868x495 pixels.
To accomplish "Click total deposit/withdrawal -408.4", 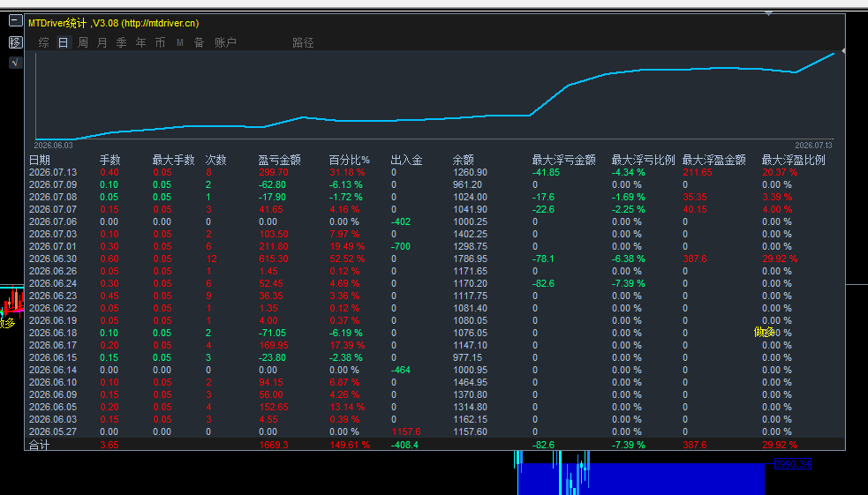I will [x=404, y=446].
